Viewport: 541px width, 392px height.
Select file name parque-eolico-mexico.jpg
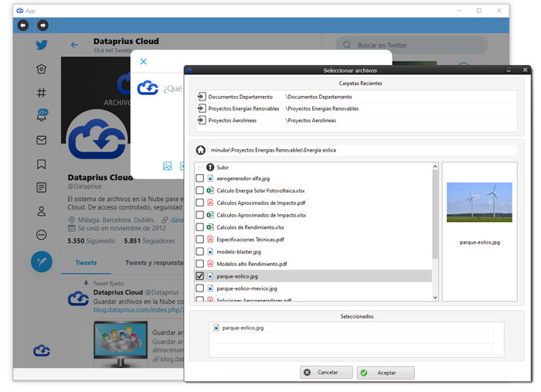247,288
